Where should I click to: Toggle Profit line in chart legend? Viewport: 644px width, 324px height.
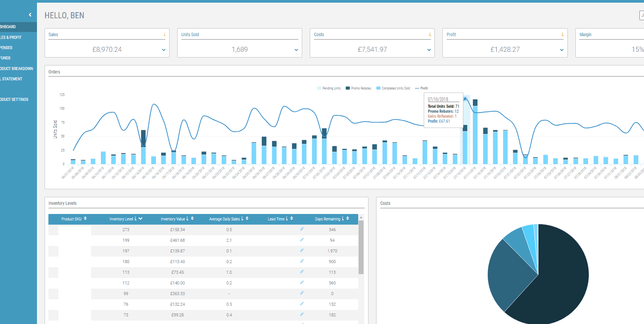tap(421, 88)
